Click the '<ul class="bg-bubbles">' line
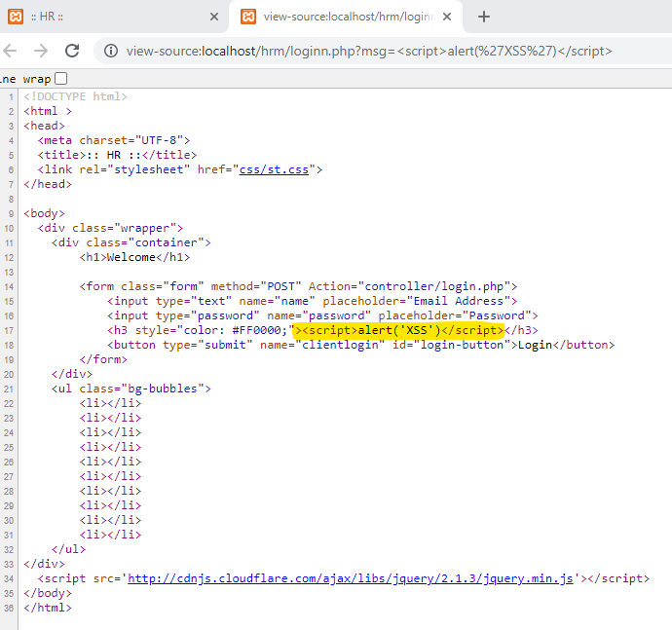 click(131, 389)
